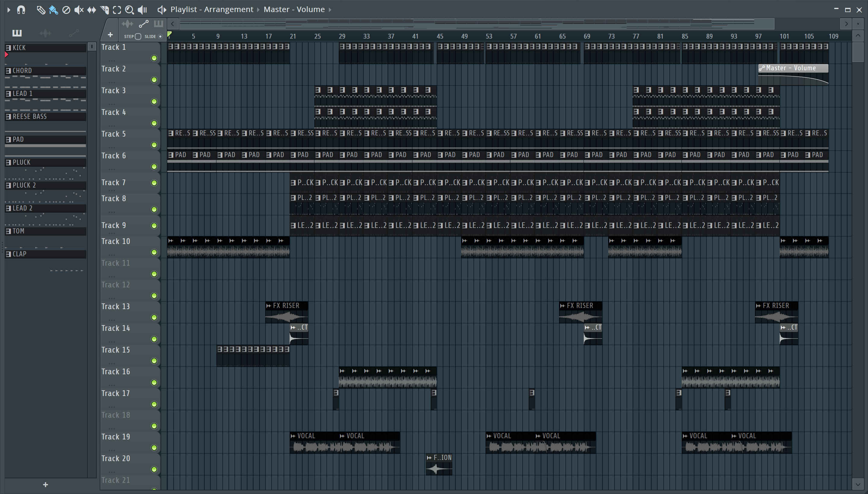
Task: Expand arrow after Master - Volume
Action: (x=330, y=10)
